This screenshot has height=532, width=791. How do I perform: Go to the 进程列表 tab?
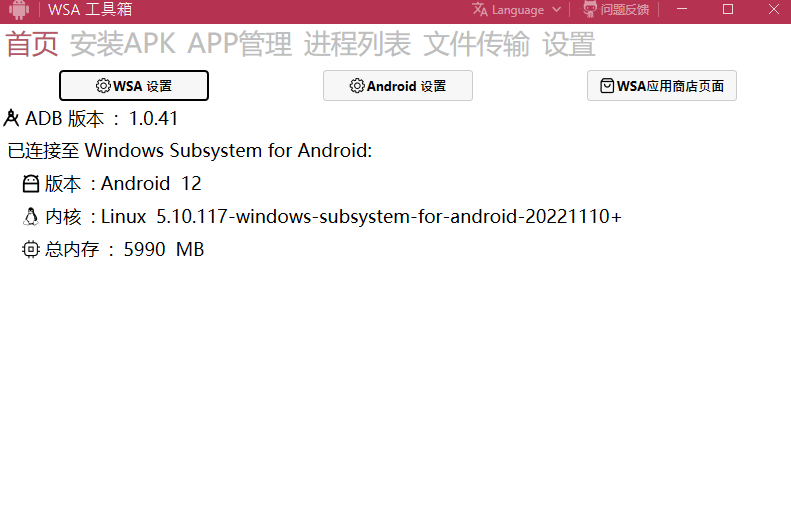[x=357, y=44]
